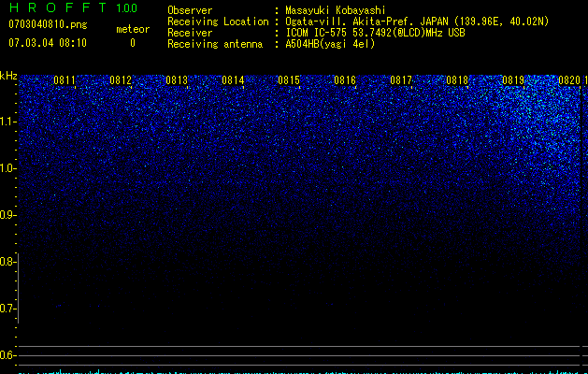Click the 0820 time marker
Viewport: 588px width, 374px height.
point(569,80)
